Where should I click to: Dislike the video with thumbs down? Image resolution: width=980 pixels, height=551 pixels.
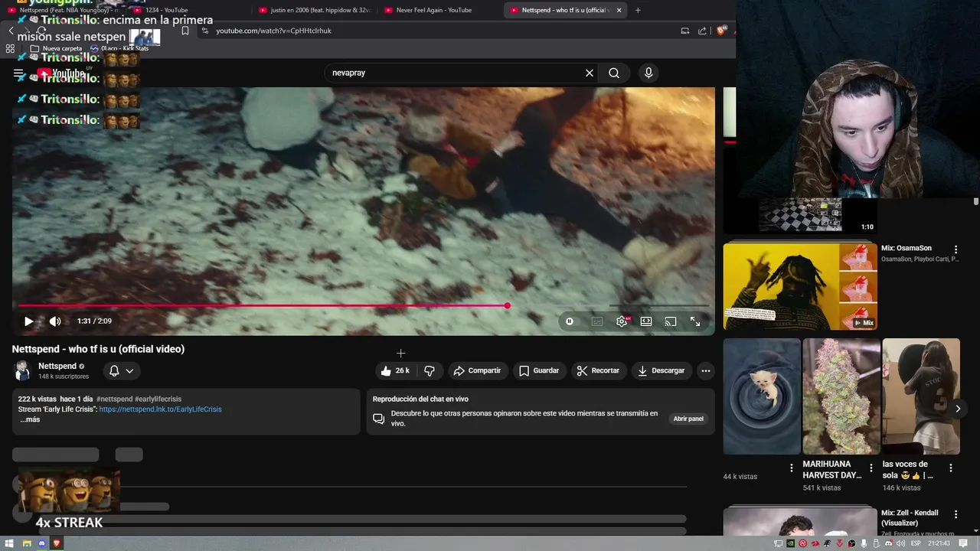430,370
